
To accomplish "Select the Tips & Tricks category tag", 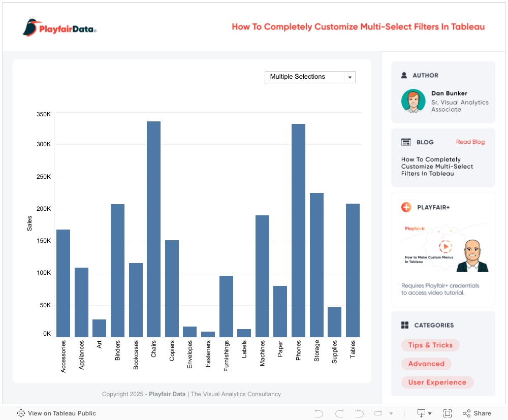I will coord(430,345).
